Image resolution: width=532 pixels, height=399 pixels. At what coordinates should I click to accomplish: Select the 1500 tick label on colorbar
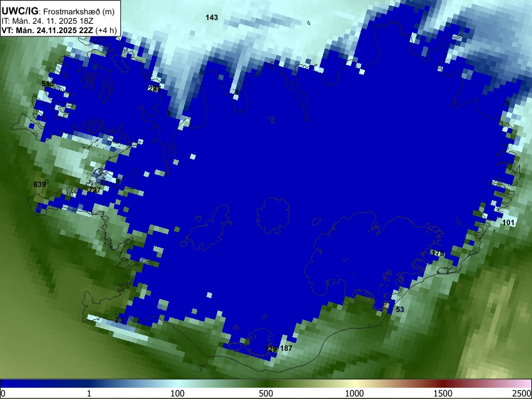(x=443, y=393)
